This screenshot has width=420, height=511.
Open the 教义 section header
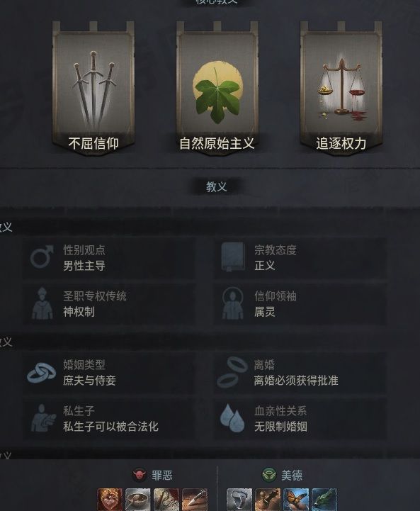217,186
